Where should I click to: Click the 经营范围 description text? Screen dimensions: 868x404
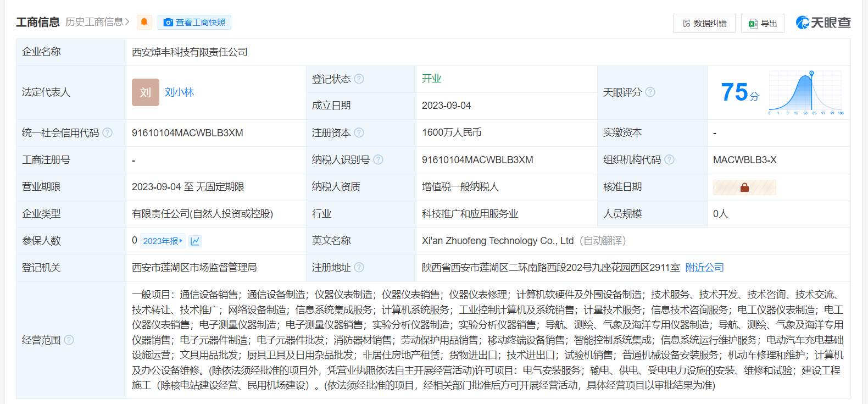point(488,340)
